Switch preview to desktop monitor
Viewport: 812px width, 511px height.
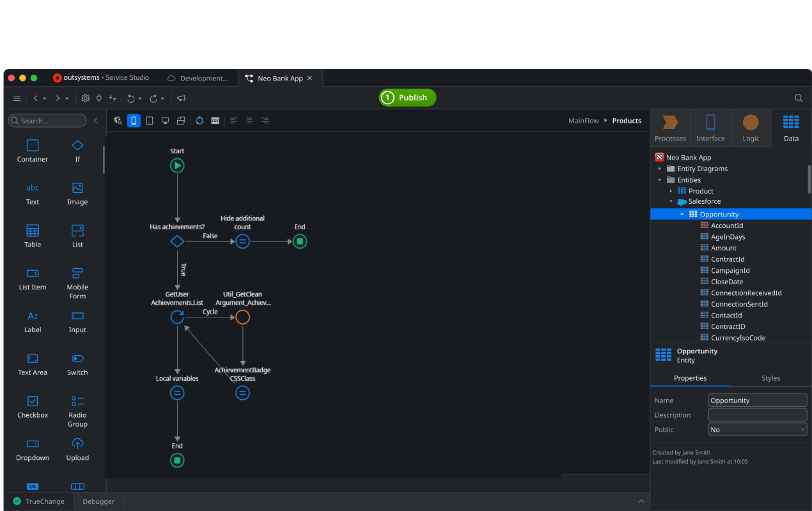click(165, 121)
